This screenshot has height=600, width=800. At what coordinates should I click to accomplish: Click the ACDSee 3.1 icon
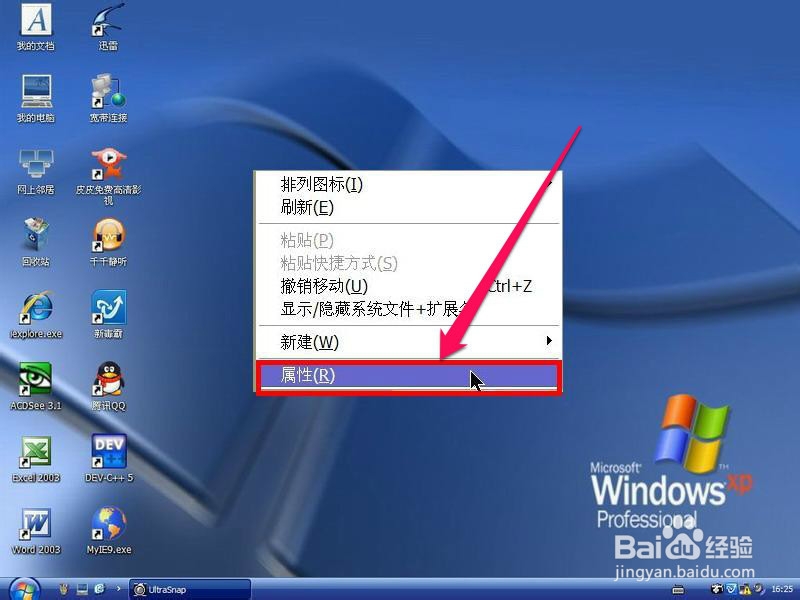pyautogui.click(x=36, y=386)
